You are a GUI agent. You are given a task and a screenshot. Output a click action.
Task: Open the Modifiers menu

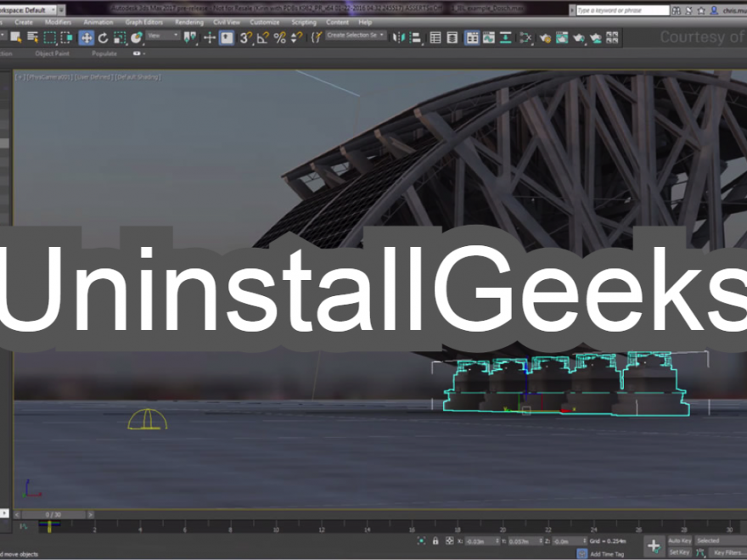58,22
